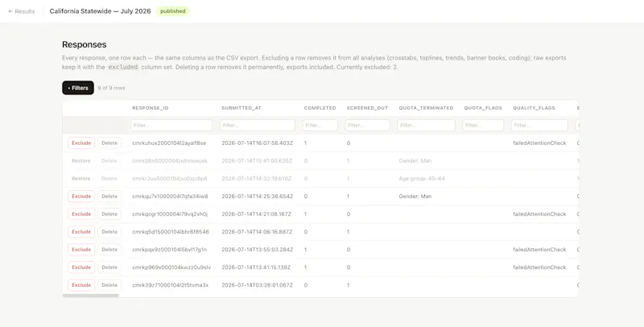This screenshot has height=327, width=644.
Task: Focus the COMPLETED filter field
Action: 320,126
